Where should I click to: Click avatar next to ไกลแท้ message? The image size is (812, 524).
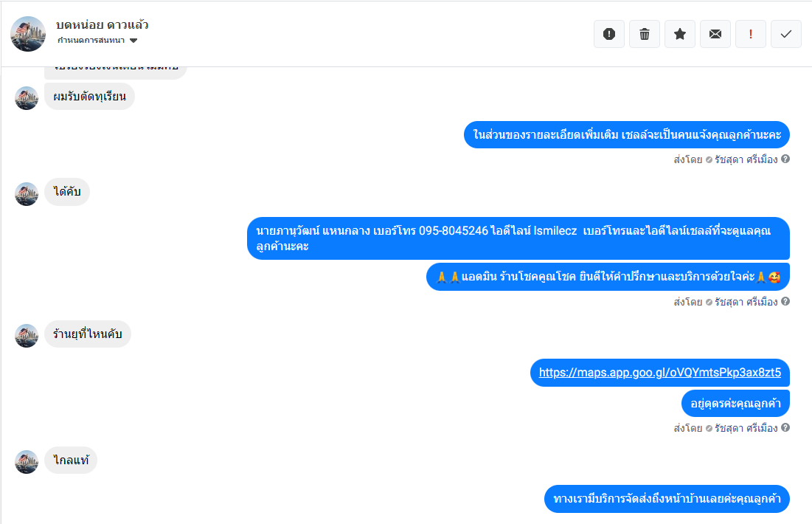pos(27,461)
